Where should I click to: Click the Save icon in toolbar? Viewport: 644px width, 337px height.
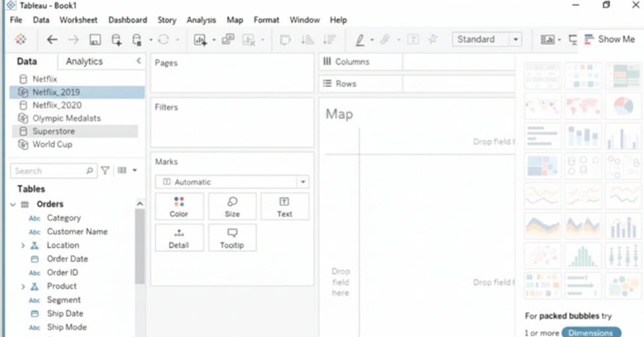(x=95, y=40)
